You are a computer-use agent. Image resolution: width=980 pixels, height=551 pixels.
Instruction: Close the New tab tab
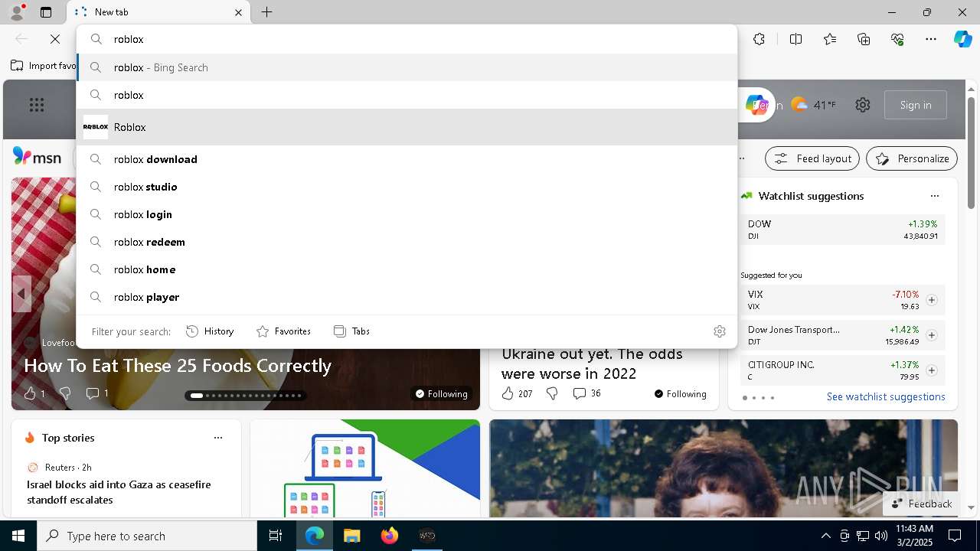[x=238, y=12]
